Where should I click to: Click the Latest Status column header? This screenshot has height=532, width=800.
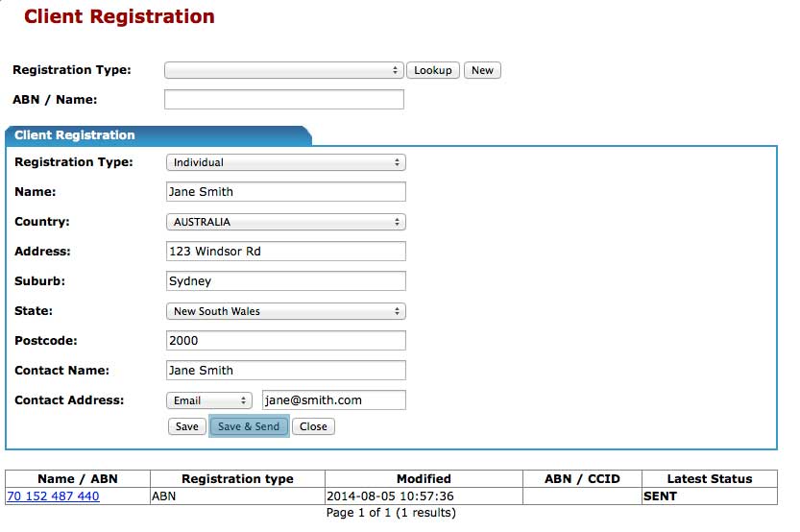[709, 478]
